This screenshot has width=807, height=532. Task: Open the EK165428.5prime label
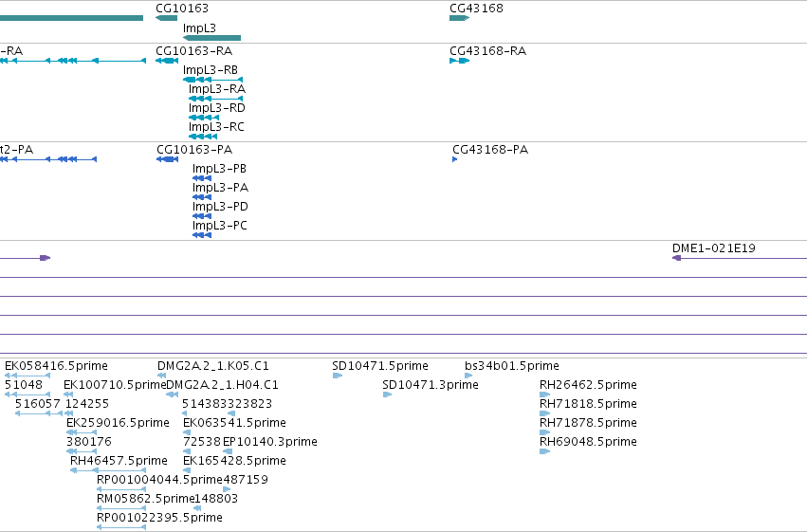pos(234,461)
